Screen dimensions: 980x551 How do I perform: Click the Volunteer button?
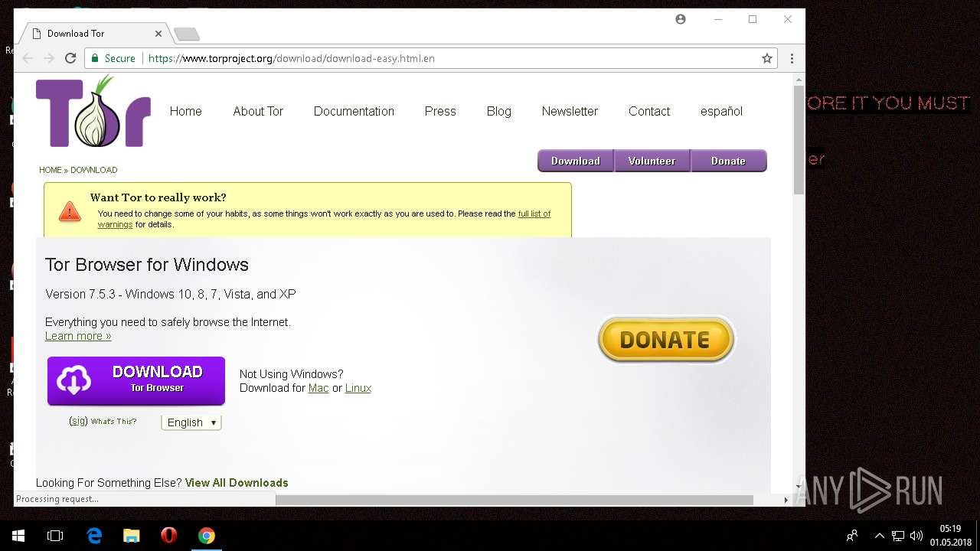(652, 161)
